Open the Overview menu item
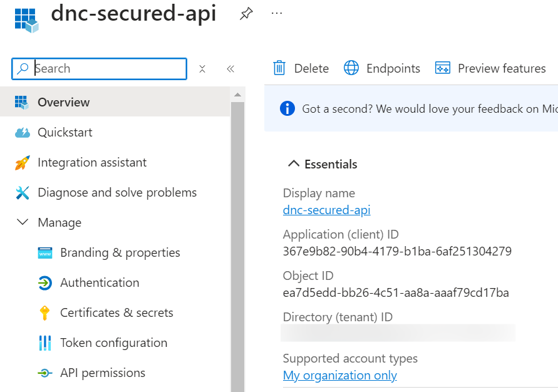Viewport: 558px width, 392px height. pos(115,103)
